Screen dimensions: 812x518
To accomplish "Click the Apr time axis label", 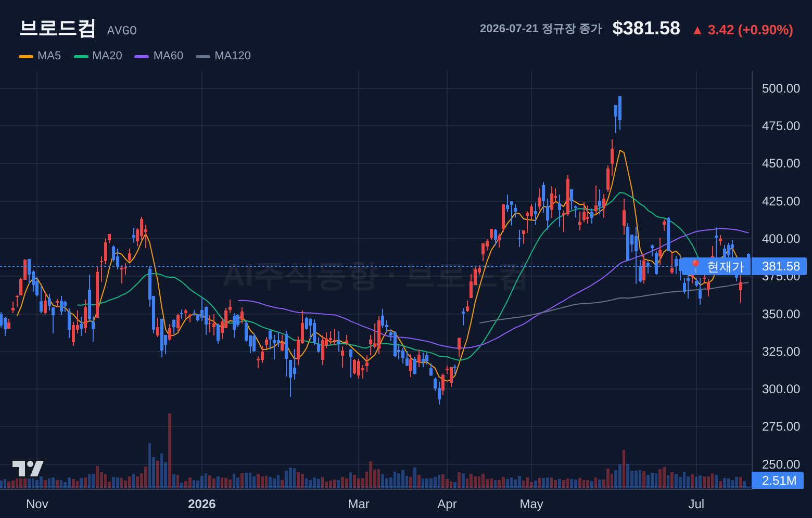I will click(447, 504).
